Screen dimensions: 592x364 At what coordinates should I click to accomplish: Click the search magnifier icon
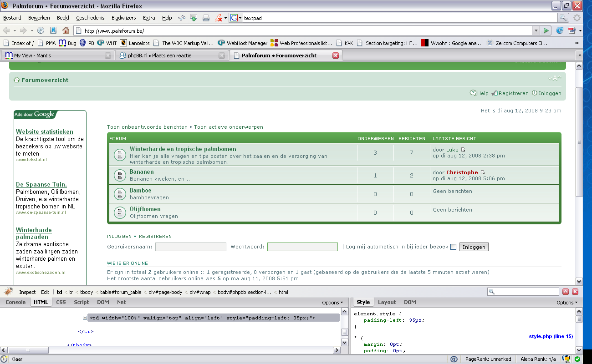click(x=563, y=18)
